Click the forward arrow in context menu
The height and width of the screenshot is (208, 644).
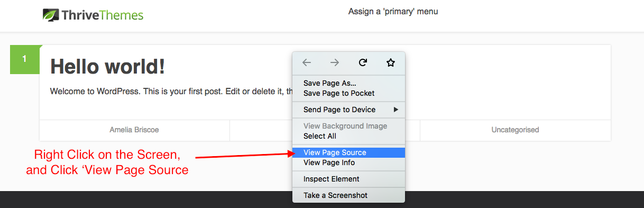[x=335, y=62]
